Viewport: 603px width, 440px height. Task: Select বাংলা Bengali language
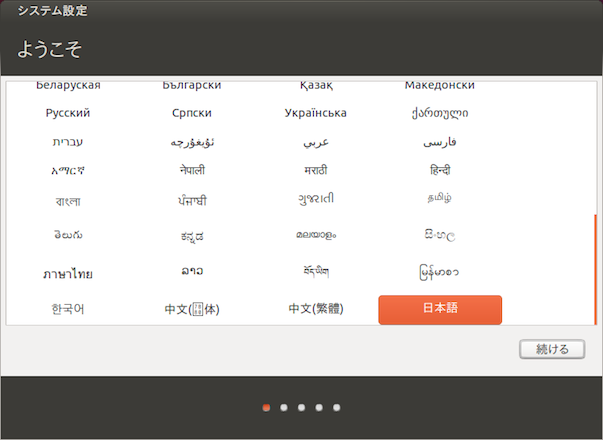coord(68,201)
